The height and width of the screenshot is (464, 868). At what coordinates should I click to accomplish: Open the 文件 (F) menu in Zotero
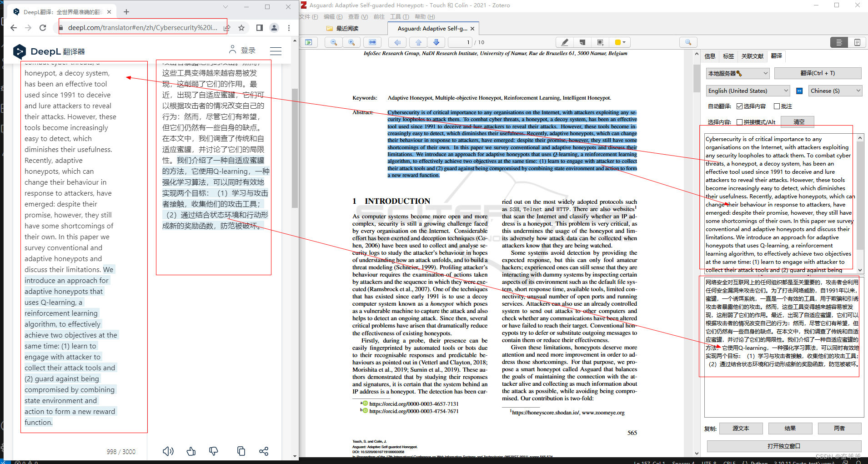[x=309, y=17]
